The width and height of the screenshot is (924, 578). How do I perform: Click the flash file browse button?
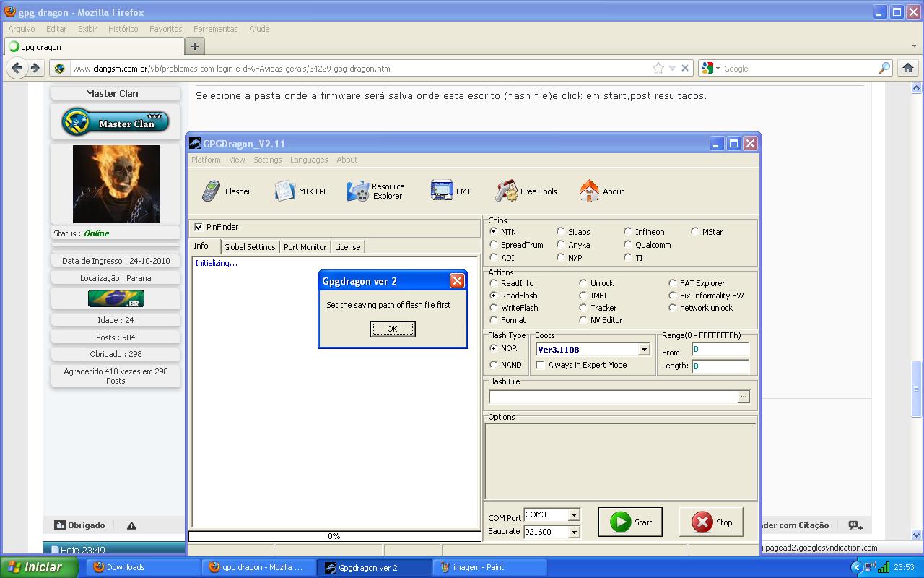tap(744, 397)
